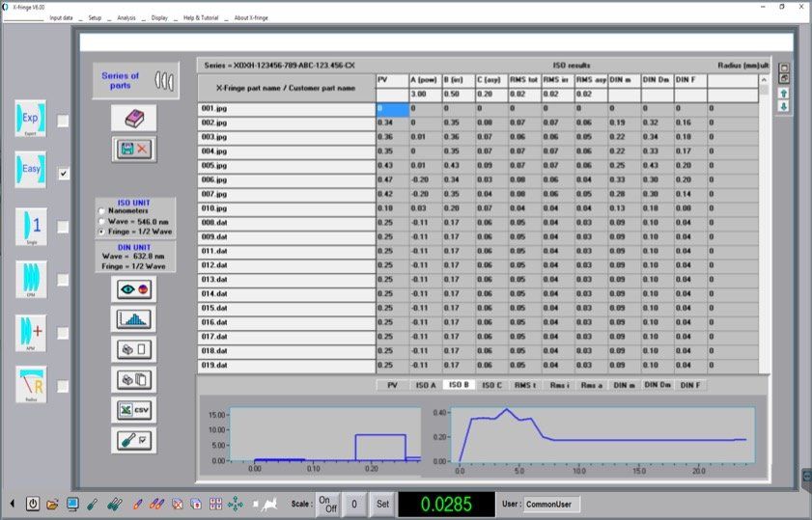Open folder icon in bottom toolbar
The width and height of the screenshot is (812, 520).
pos(52,504)
